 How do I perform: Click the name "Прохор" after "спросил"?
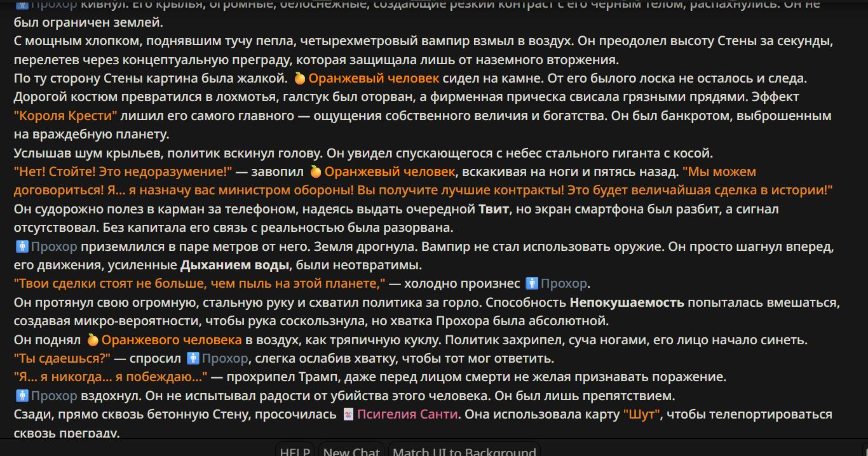[x=225, y=358]
